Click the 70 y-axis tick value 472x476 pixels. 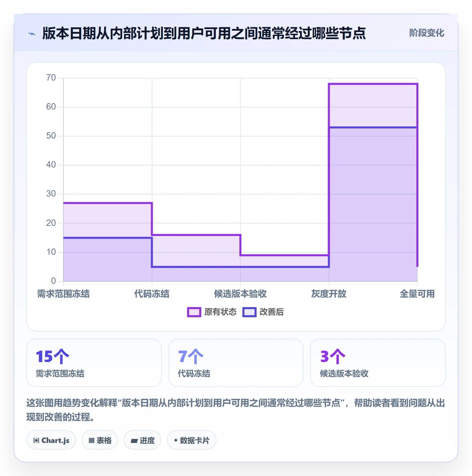coord(51,78)
